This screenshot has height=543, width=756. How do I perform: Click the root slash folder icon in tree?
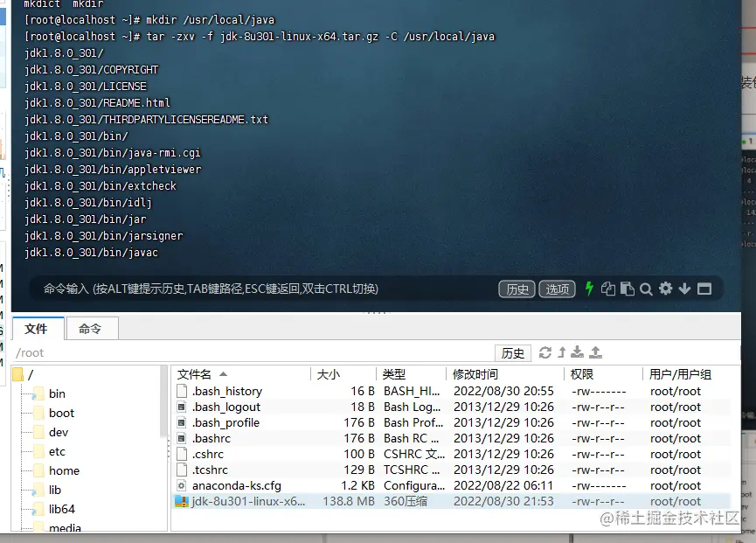click(17, 375)
